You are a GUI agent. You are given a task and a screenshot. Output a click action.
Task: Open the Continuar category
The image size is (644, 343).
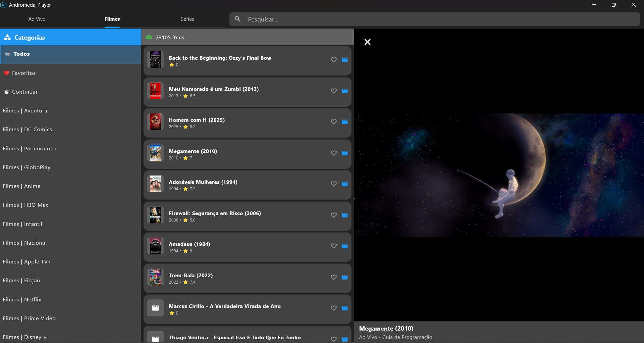[25, 92]
